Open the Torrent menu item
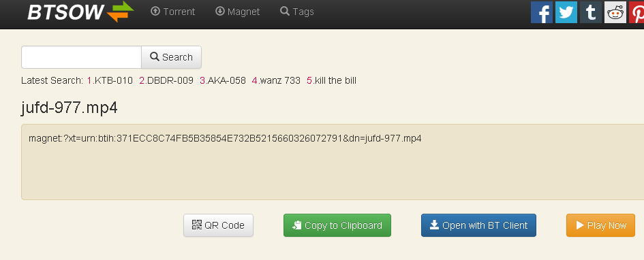Screen dimensions: 644x260 point(173,12)
